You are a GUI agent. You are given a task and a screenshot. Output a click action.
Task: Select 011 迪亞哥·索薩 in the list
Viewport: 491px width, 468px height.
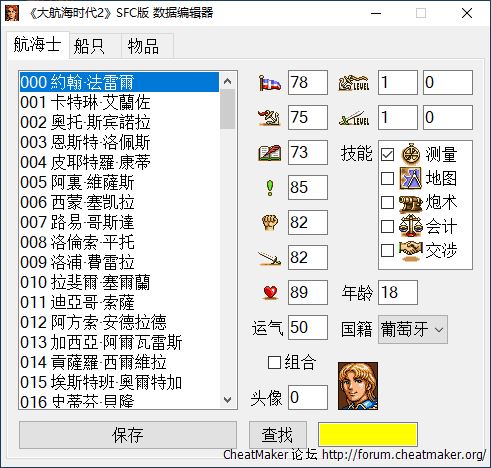coord(119,302)
